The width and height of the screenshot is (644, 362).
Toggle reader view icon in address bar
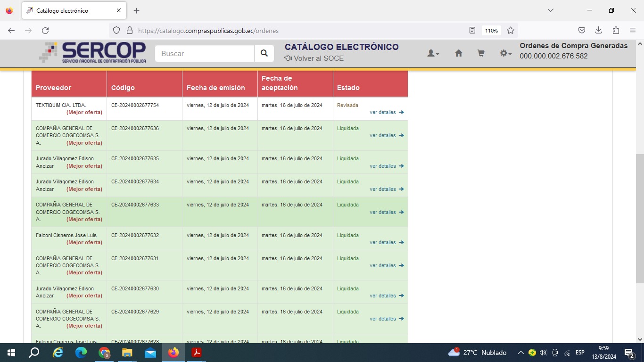pyautogui.click(x=472, y=31)
